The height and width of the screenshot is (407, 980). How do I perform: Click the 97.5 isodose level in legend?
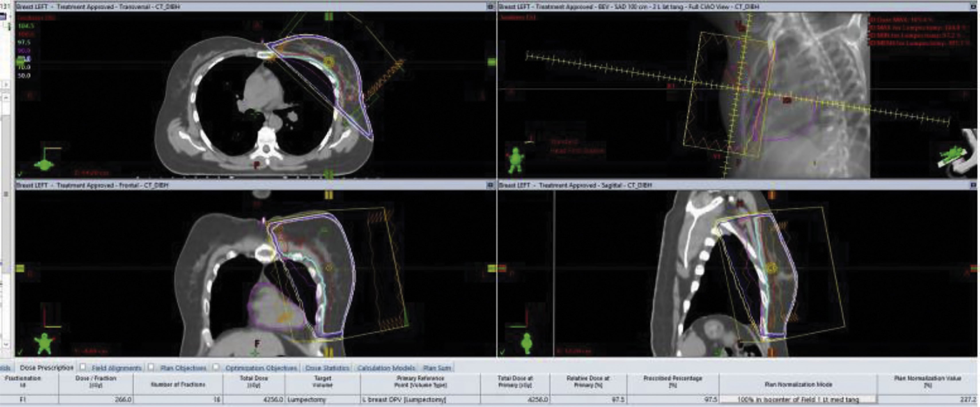coord(24,43)
